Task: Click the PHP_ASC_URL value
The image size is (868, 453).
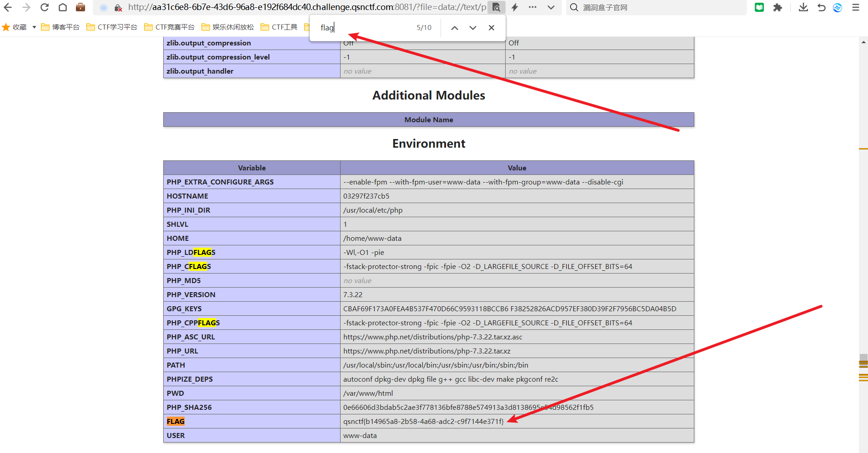Action: pos(433,337)
